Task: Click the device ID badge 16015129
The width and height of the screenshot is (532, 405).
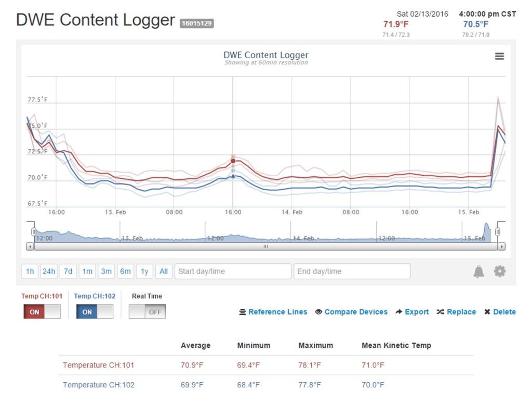Action: tap(197, 23)
